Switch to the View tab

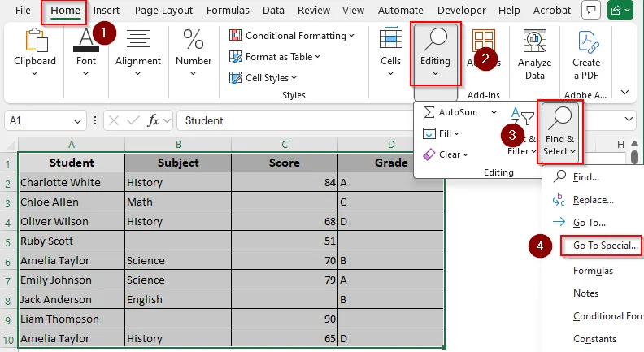(x=353, y=11)
